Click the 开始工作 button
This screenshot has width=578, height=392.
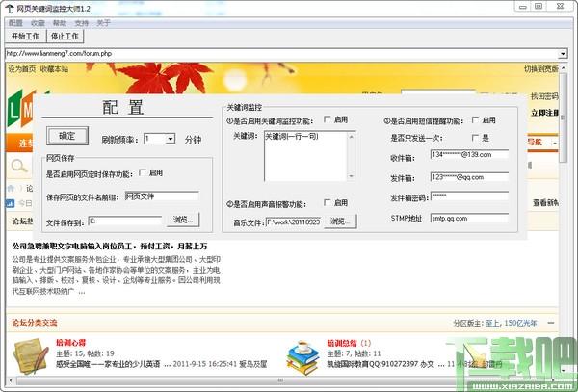[25, 36]
